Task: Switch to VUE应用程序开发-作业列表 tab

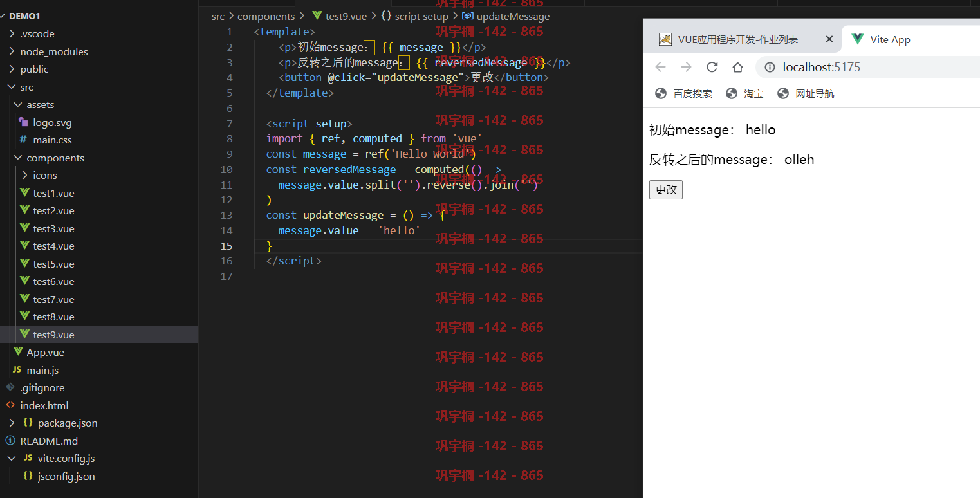Action: point(743,39)
